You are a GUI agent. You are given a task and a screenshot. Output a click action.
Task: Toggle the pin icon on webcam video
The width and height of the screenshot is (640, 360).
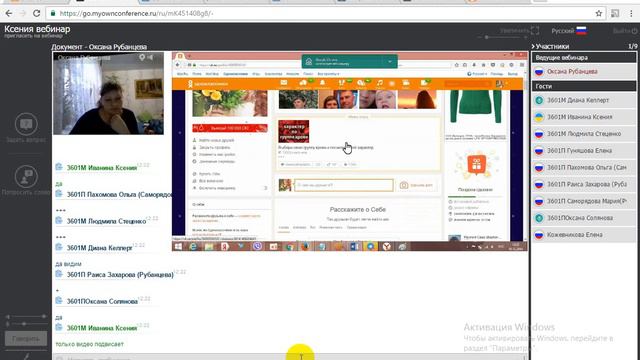tap(142, 58)
